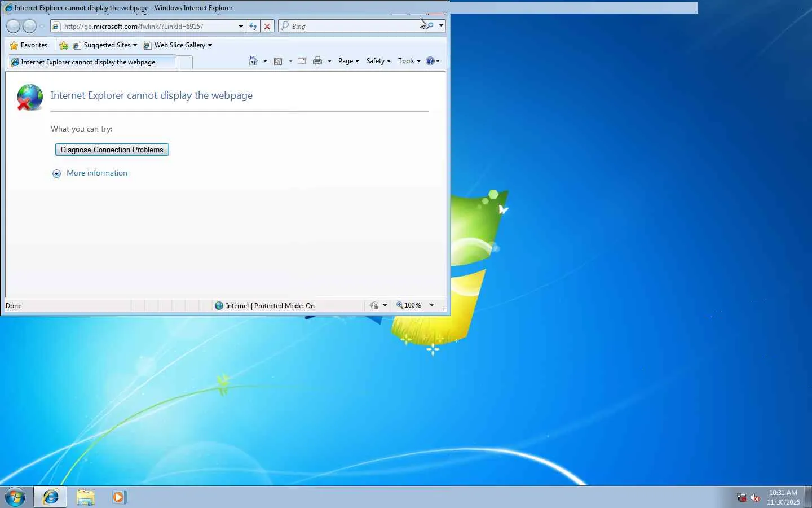Expand the address bar autocomplete dropdown
Viewport: 812px width, 508px height.
point(241,27)
